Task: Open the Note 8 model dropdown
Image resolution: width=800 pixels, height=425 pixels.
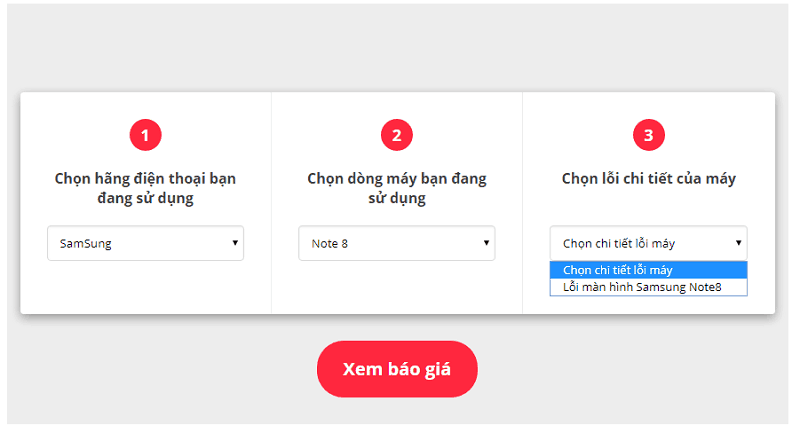Action: (x=396, y=243)
